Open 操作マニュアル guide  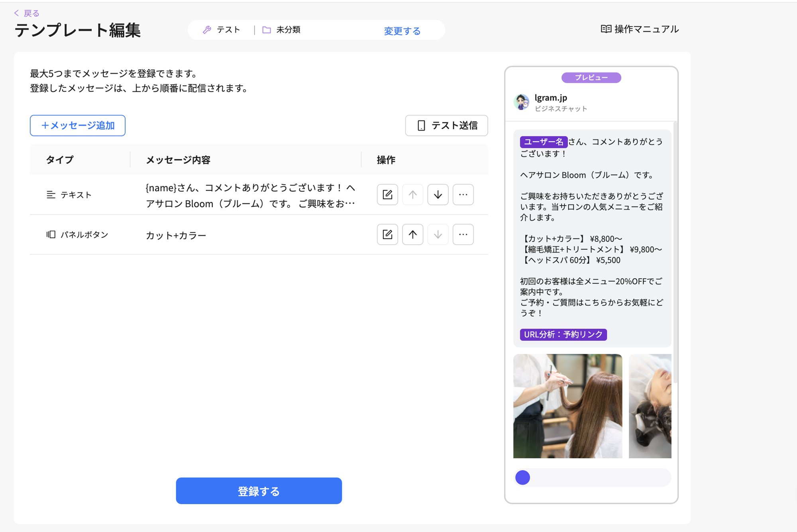pyautogui.click(x=639, y=29)
